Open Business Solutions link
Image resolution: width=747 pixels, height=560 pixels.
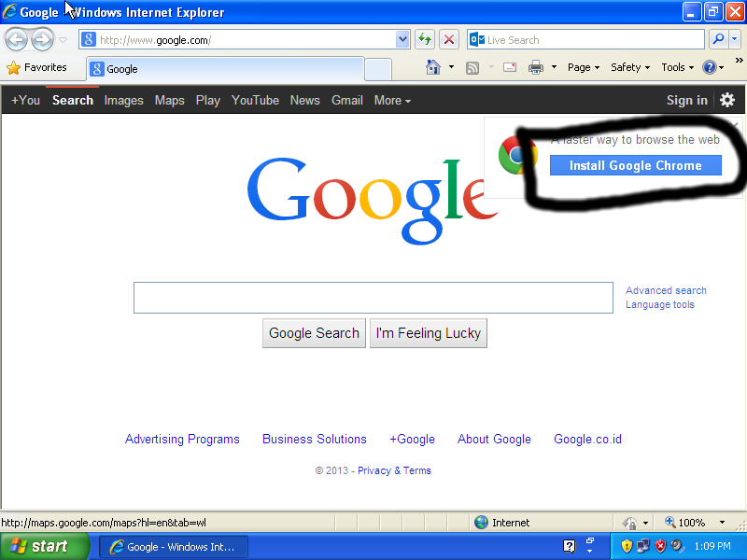tap(315, 439)
